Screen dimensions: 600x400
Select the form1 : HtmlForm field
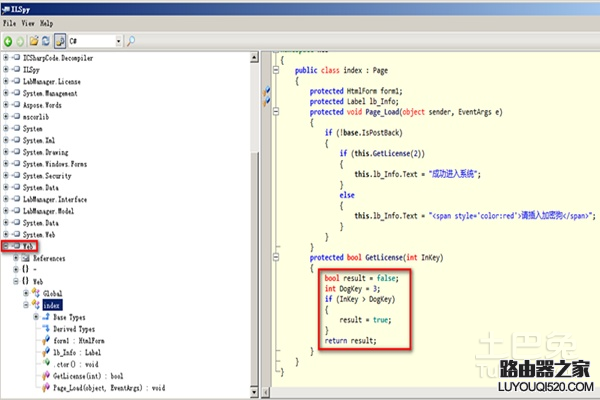coord(78,341)
